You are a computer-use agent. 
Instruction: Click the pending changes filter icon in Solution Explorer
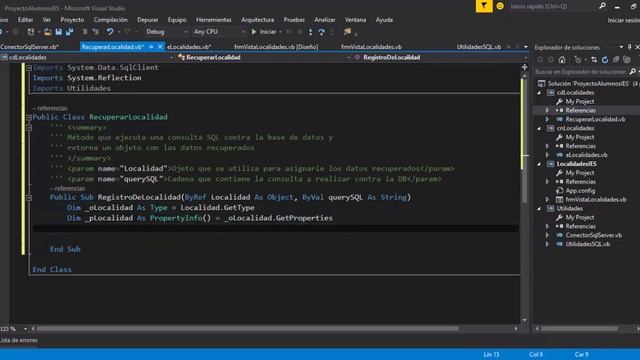pyautogui.click(x=578, y=60)
